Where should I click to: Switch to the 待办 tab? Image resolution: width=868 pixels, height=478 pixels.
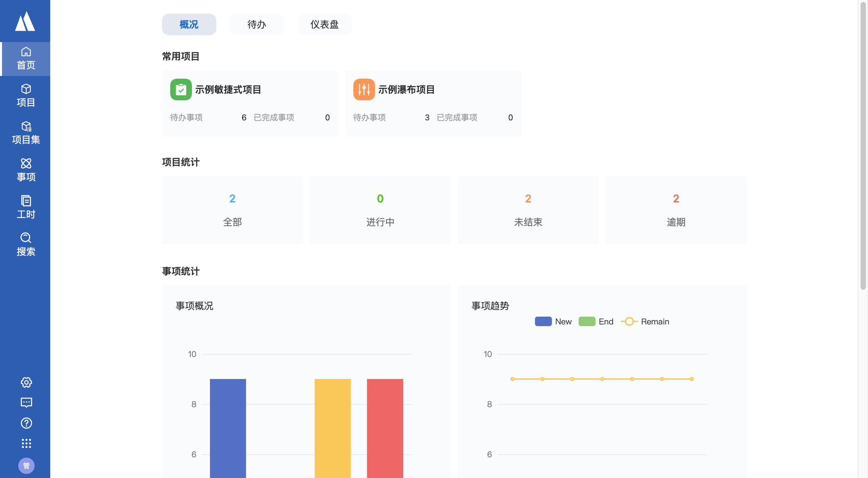pyautogui.click(x=257, y=24)
